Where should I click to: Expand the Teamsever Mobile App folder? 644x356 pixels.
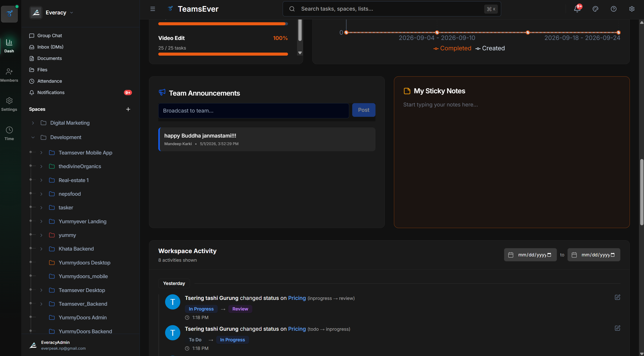[x=41, y=153]
